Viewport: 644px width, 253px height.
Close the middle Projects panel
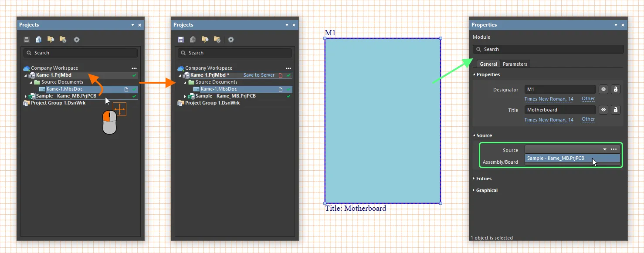point(294,25)
